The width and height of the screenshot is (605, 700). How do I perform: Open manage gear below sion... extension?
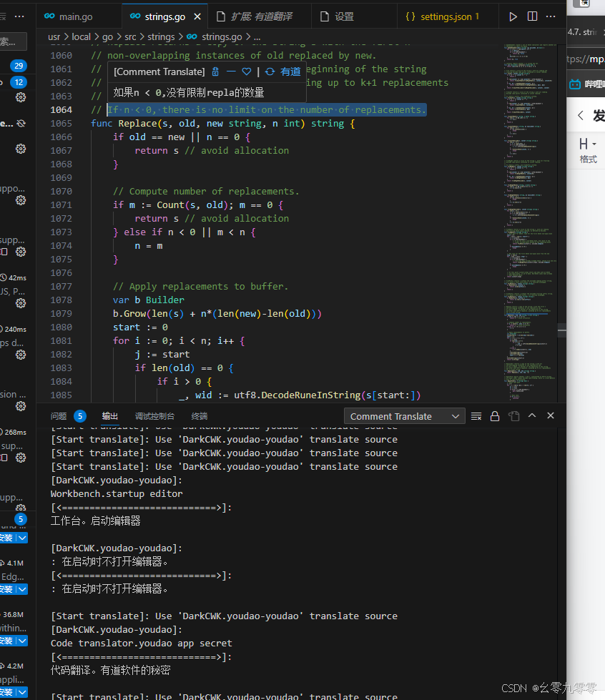pyautogui.click(x=21, y=406)
